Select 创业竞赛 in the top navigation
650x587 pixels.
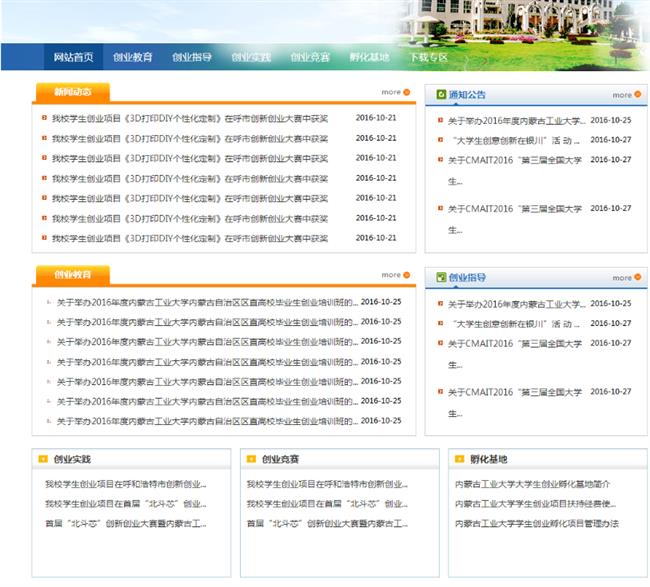click(x=310, y=57)
